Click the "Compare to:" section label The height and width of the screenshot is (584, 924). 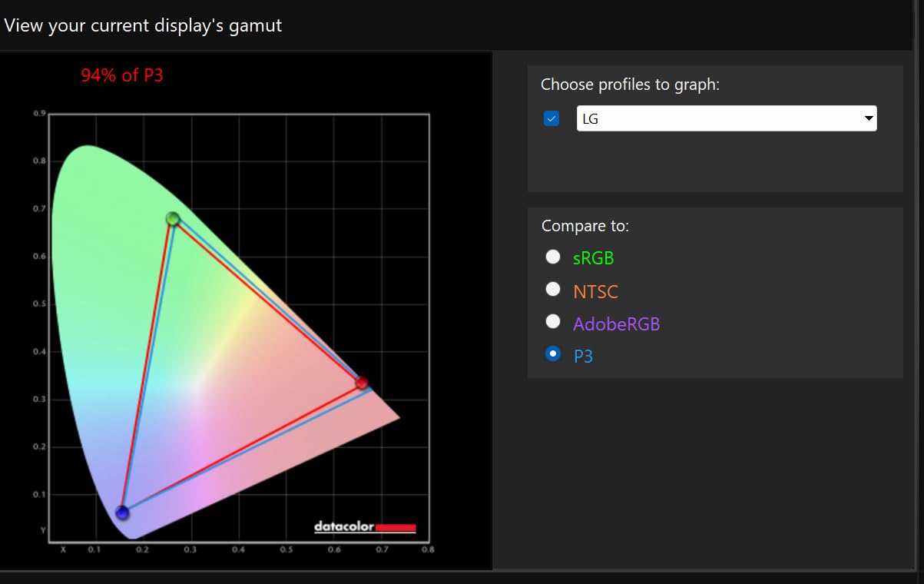click(585, 226)
